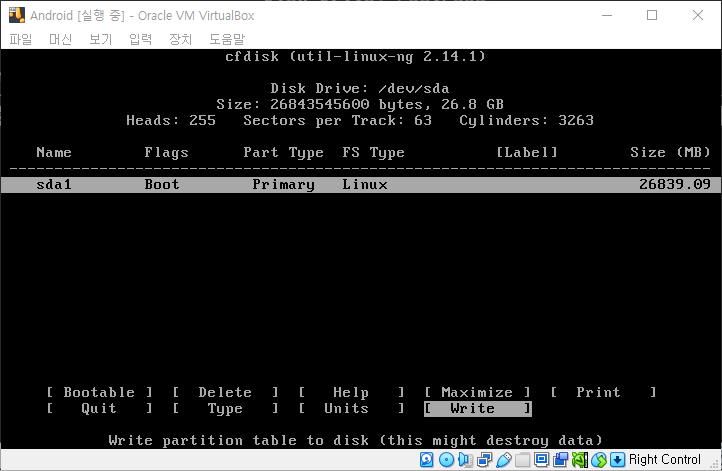Click the Part Type column header

point(283,152)
